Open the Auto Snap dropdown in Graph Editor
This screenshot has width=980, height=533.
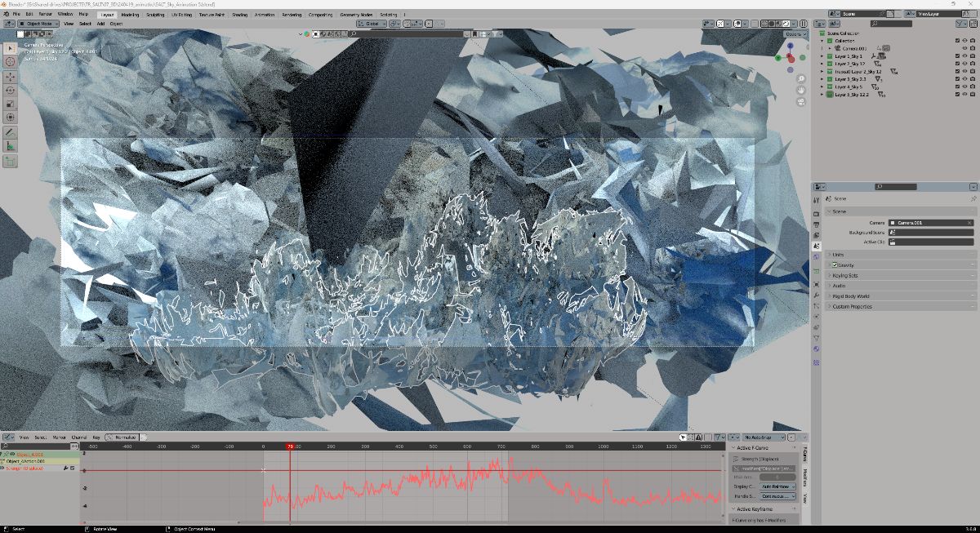[765, 438]
